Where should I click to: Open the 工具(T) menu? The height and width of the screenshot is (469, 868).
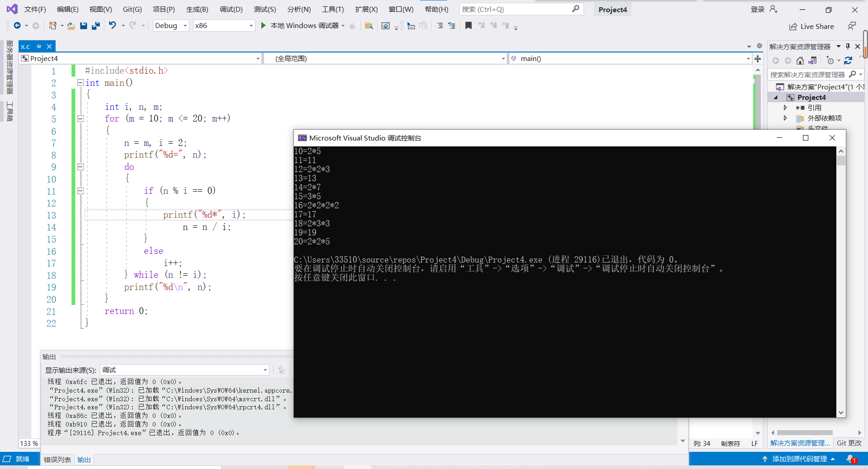coord(333,9)
